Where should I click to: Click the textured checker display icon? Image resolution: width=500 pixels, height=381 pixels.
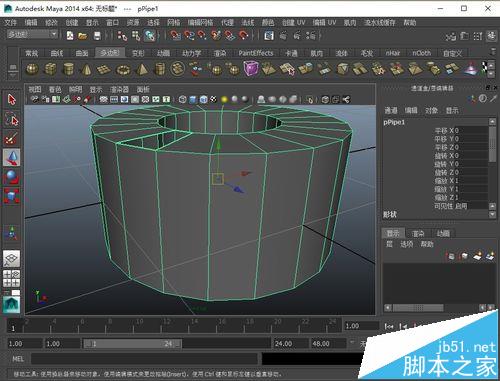tap(214, 99)
